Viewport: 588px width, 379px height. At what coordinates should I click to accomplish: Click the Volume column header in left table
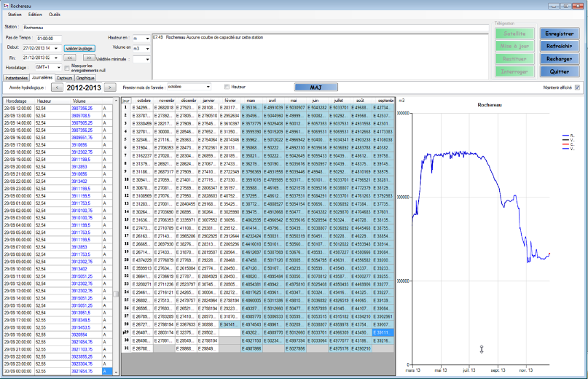[x=86, y=101]
